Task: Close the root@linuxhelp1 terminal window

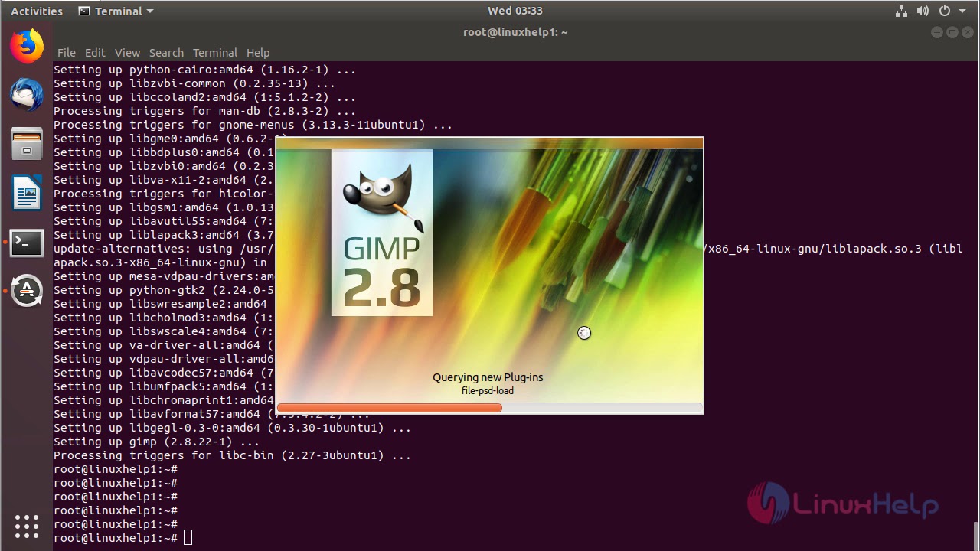Action: (x=967, y=32)
